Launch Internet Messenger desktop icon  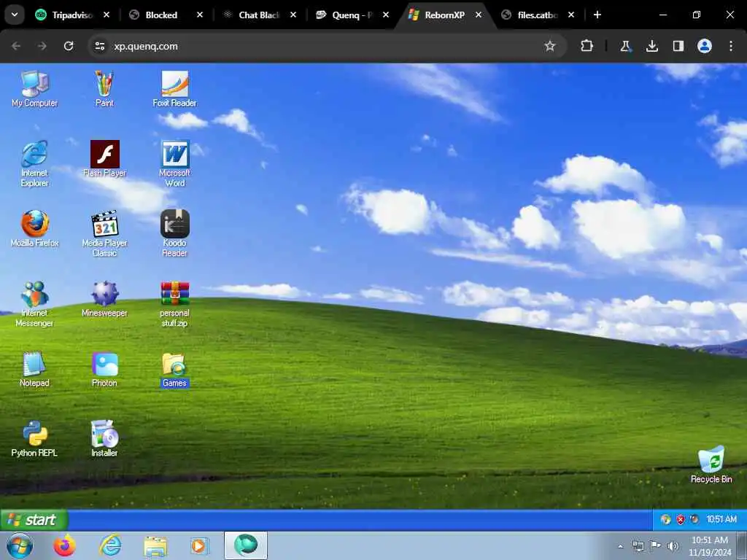35,303
